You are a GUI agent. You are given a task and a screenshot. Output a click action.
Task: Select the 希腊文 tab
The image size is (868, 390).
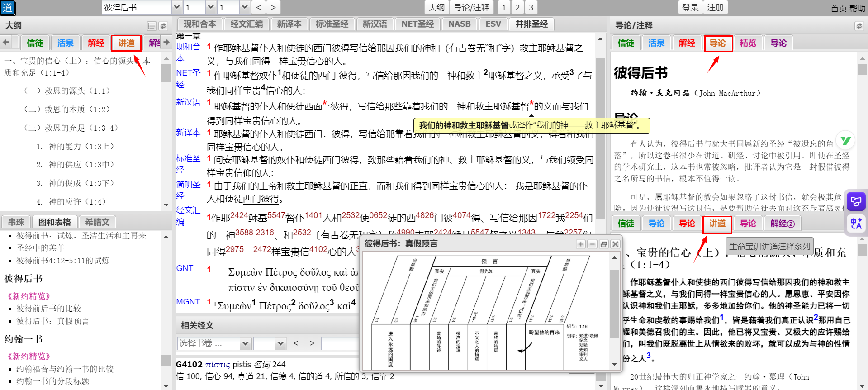pyautogui.click(x=97, y=222)
